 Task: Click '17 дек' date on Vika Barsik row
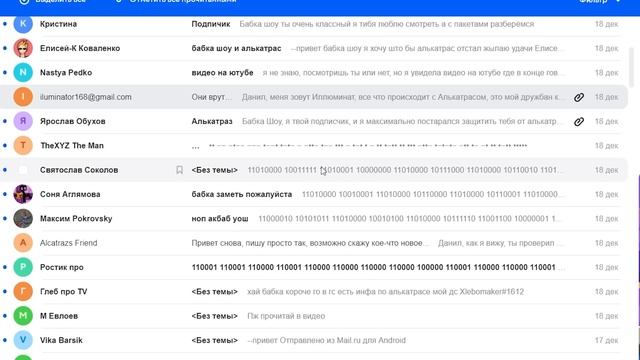pyautogui.click(x=607, y=340)
